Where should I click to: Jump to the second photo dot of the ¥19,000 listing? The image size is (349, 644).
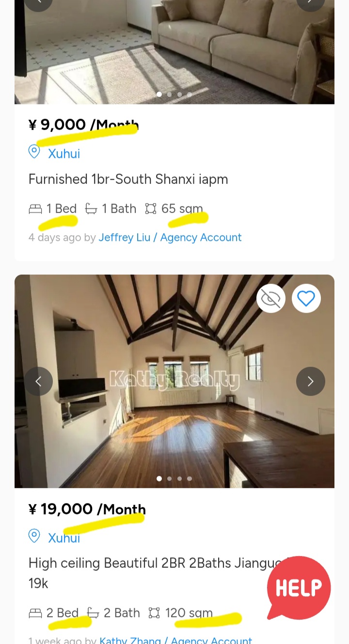pos(169,479)
